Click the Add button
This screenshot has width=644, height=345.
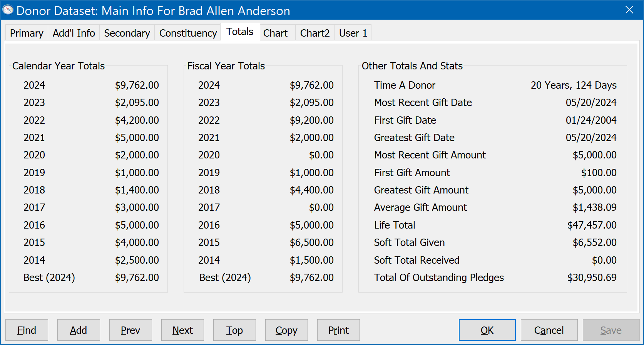(x=79, y=330)
